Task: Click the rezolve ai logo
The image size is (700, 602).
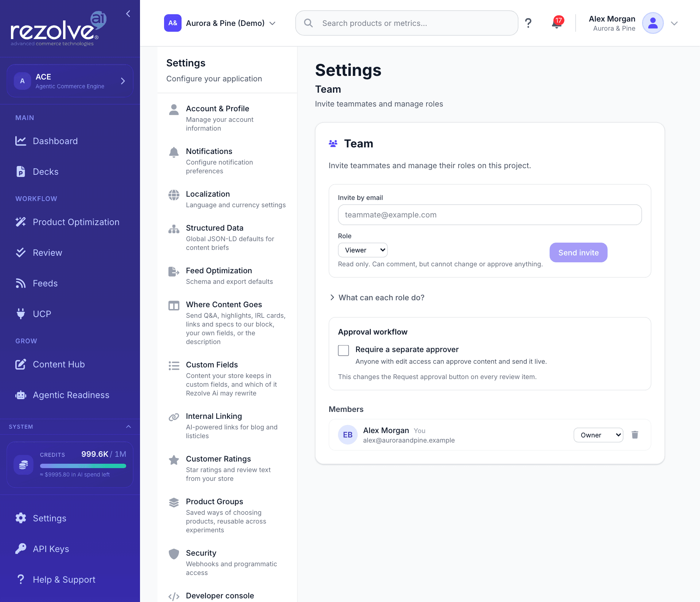Action: [x=58, y=28]
